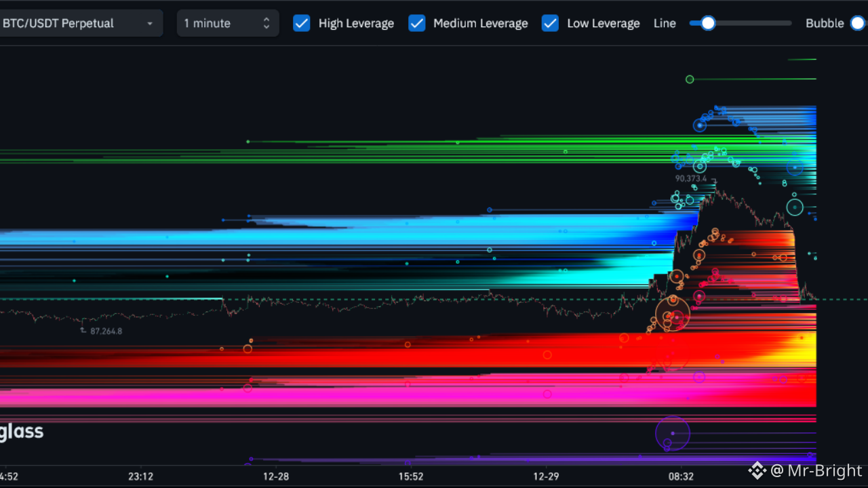868x488 pixels.
Task: Click the Coinglass watermark logo text
Action: click(22, 432)
